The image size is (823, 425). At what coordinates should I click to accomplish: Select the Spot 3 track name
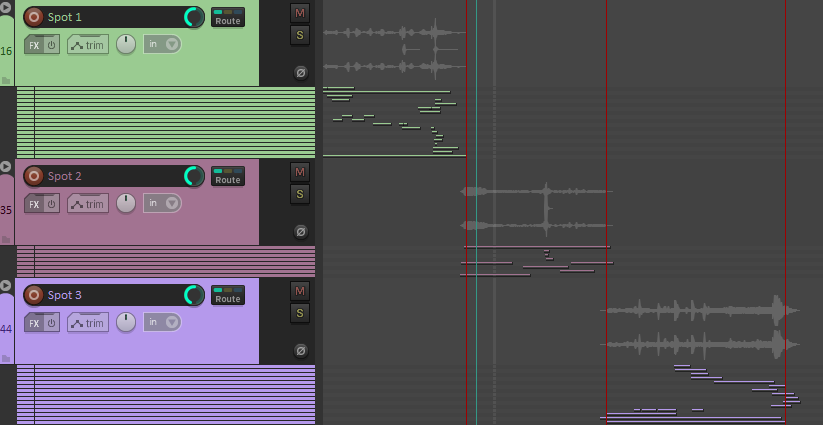[x=65, y=295]
